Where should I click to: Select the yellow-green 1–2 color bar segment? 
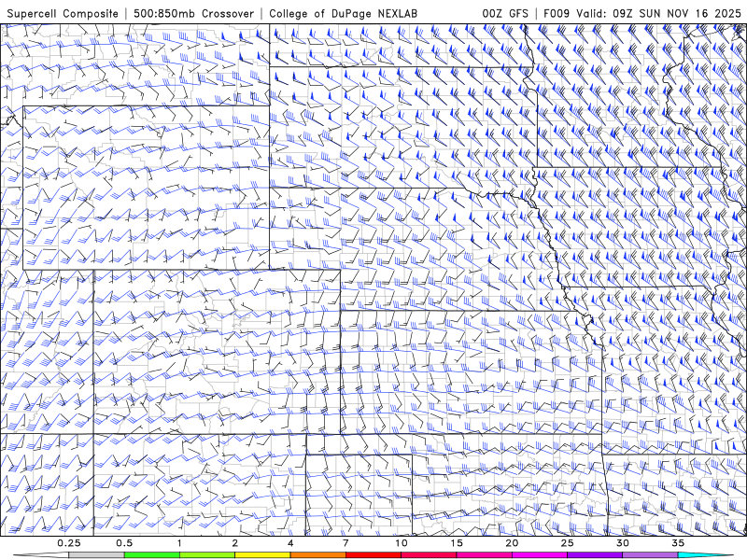pyautogui.click(x=207, y=555)
